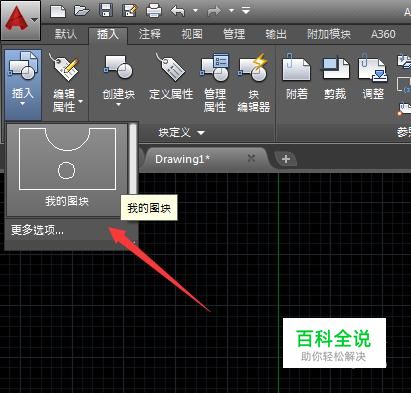
Task: Click the 创建块 icon
Action: (x=118, y=67)
